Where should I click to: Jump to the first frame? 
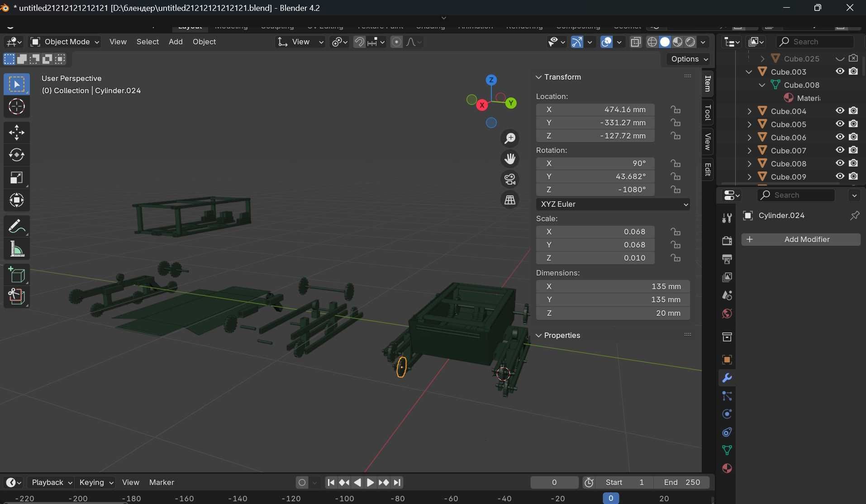(x=331, y=482)
